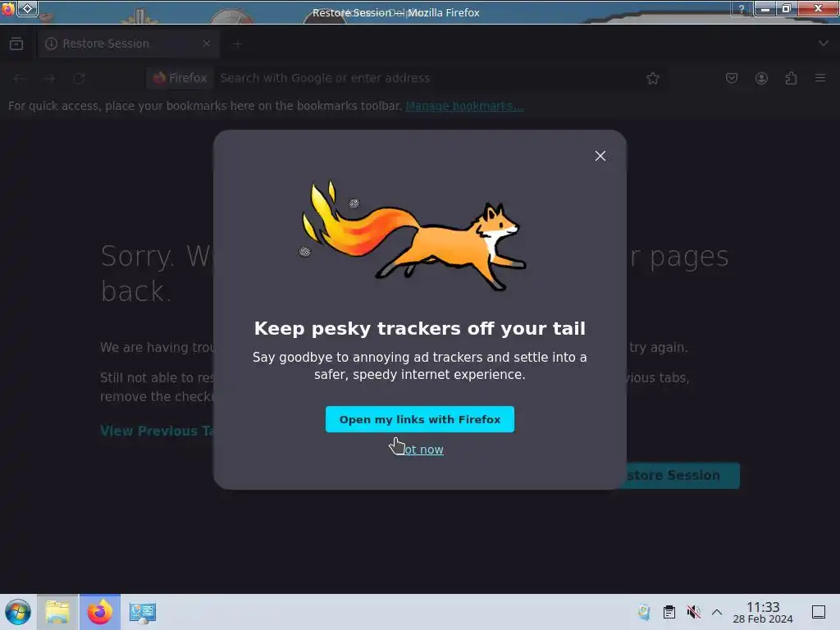Open the Firefox account icon
Viewport: 840px width, 630px height.
[x=761, y=78]
